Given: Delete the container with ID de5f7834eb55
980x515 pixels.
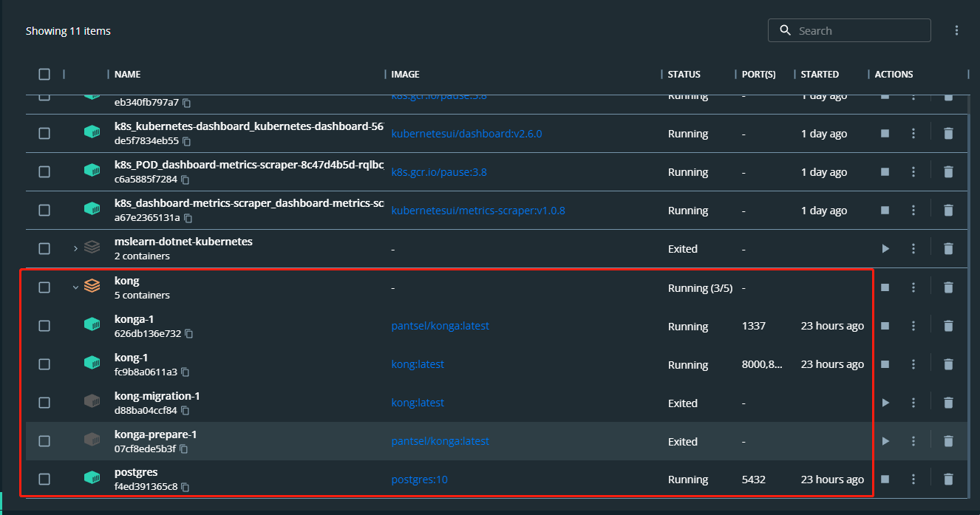Looking at the screenshot, I should click(948, 134).
